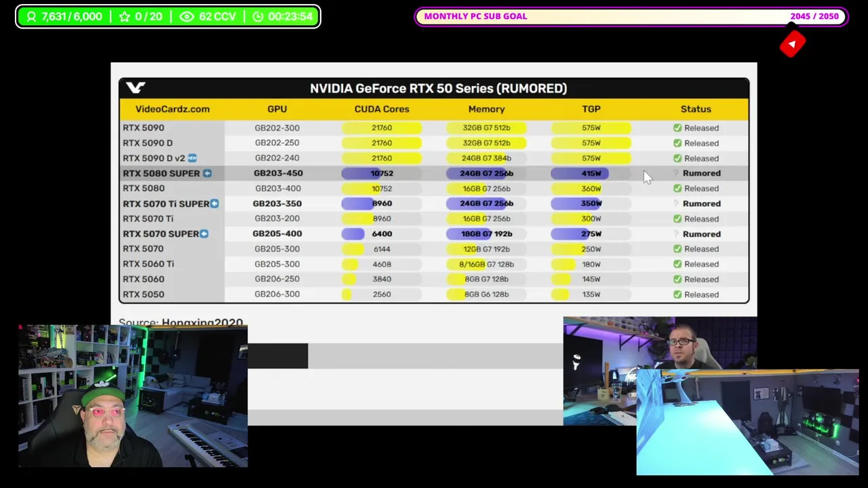Click the green check in RTX 5070 row status
This screenshot has height=488, width=868.
(x=677, y=249)
